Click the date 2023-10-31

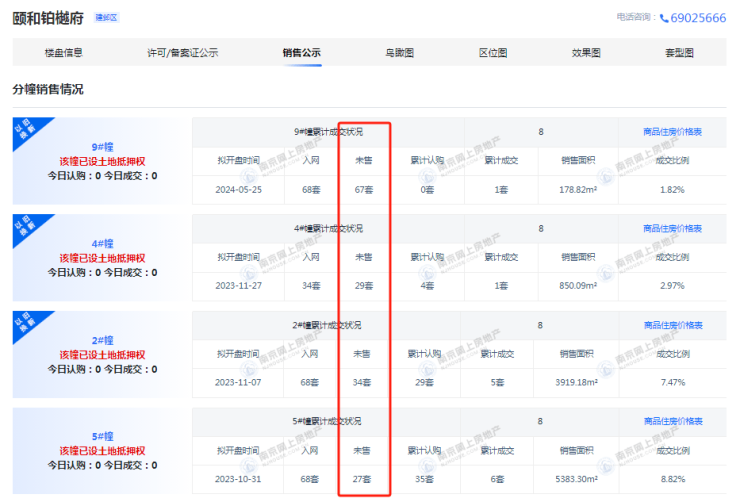point(238,479)
